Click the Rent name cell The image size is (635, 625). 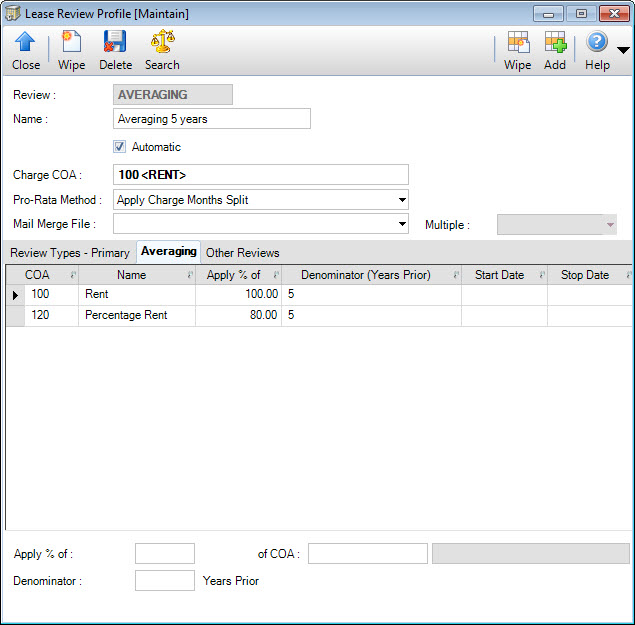pyautogui.click(x=137, y=294)
